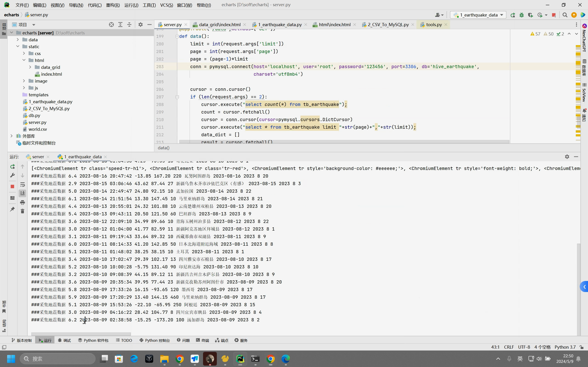Screen dimensions: 588x367
Task: Open project panel settings gear
Action: [140, 25]
